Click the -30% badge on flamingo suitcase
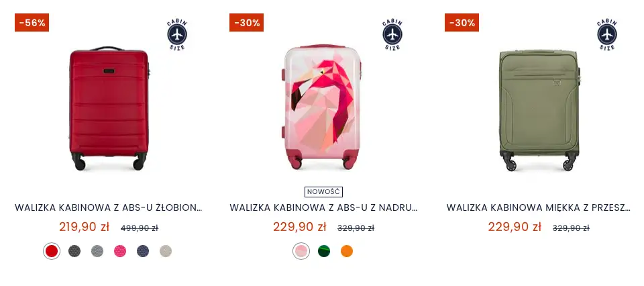 point(246,23)
